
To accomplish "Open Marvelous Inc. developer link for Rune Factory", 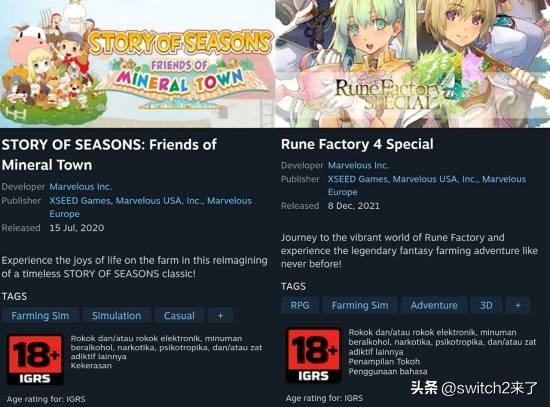I will 358,165.
